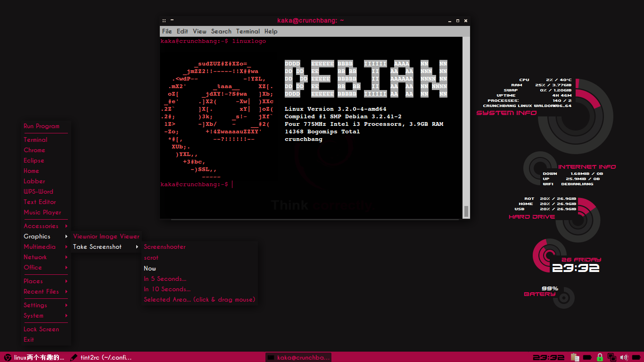Open the Terminal menu in menu bar
The height and width of the screenshot is (362, 644).
coord(248,31)
